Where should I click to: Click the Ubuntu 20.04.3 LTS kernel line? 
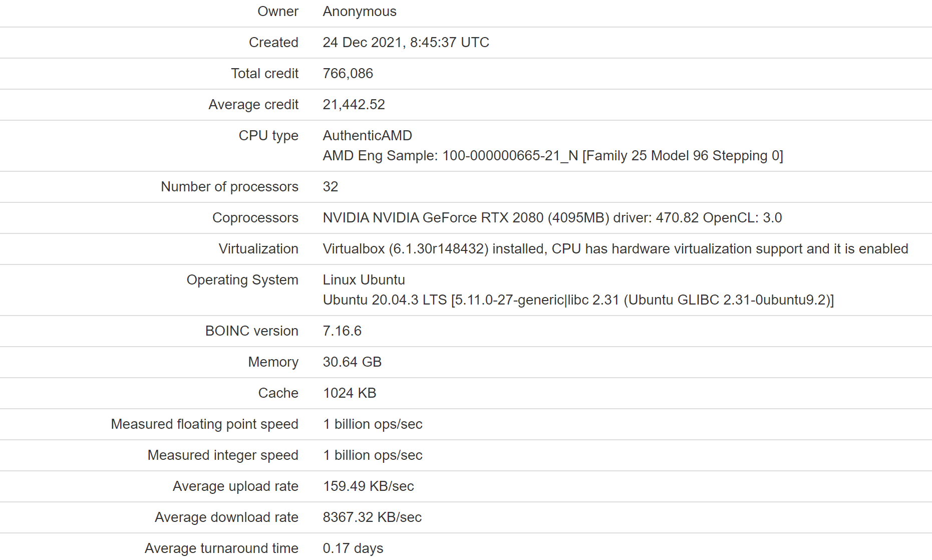[x=578, y=300]
